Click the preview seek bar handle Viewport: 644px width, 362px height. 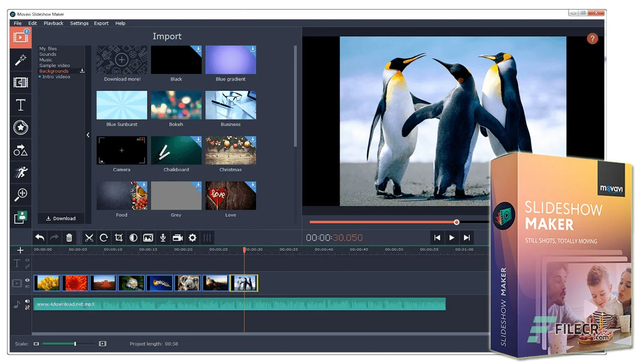[456, 222]
